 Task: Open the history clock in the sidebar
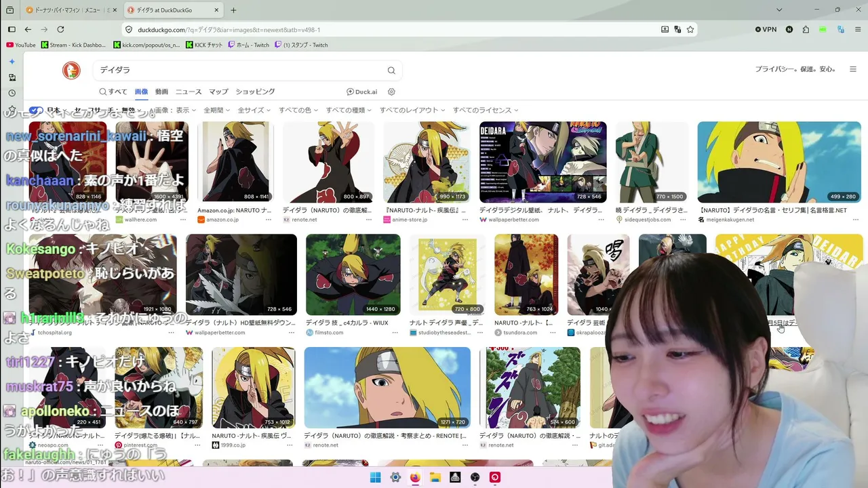(x=12, y=93)
